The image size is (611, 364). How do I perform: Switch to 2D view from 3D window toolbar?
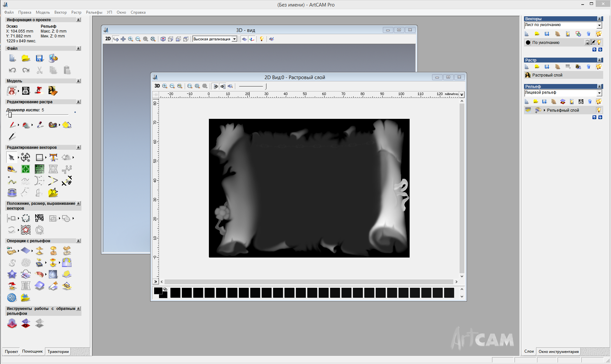pos(108,39)
